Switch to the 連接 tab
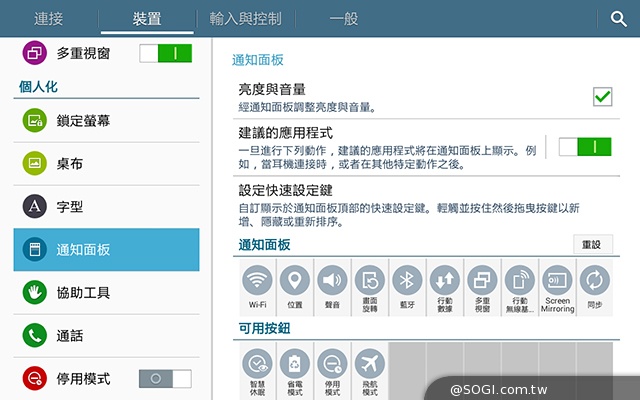The width and height of the screenshot is (640, 400). pyautogui.click(x=49, y=19)
